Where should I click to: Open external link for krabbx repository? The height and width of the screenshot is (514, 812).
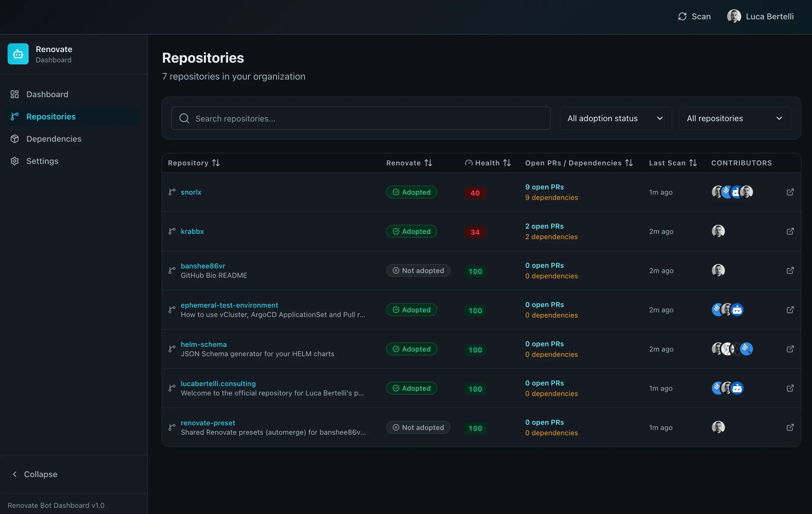point(790,231)
